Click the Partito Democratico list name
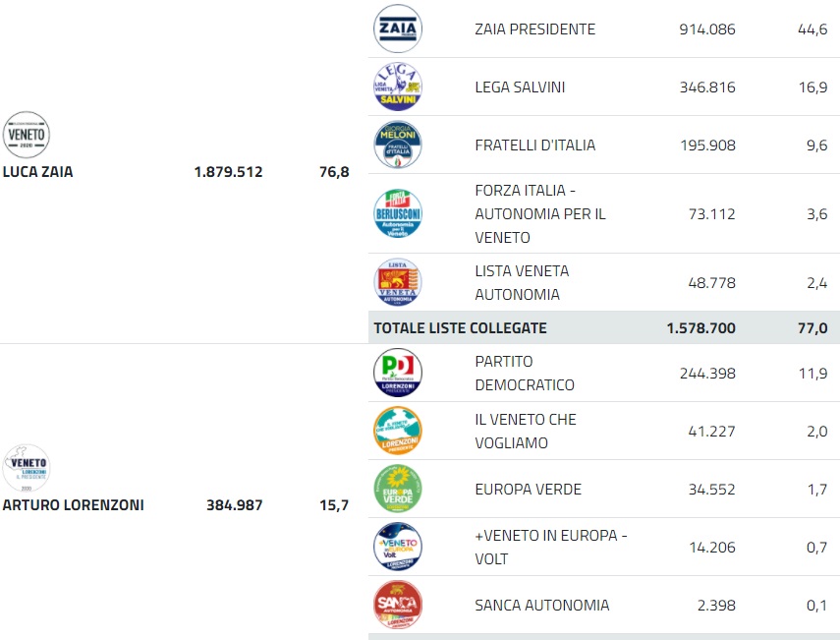 pos(524,374)
